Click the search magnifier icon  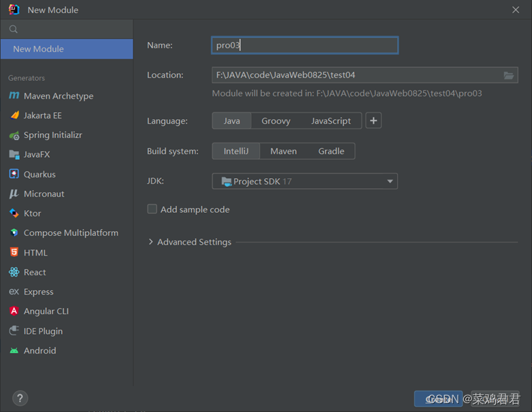click(13, 29)
